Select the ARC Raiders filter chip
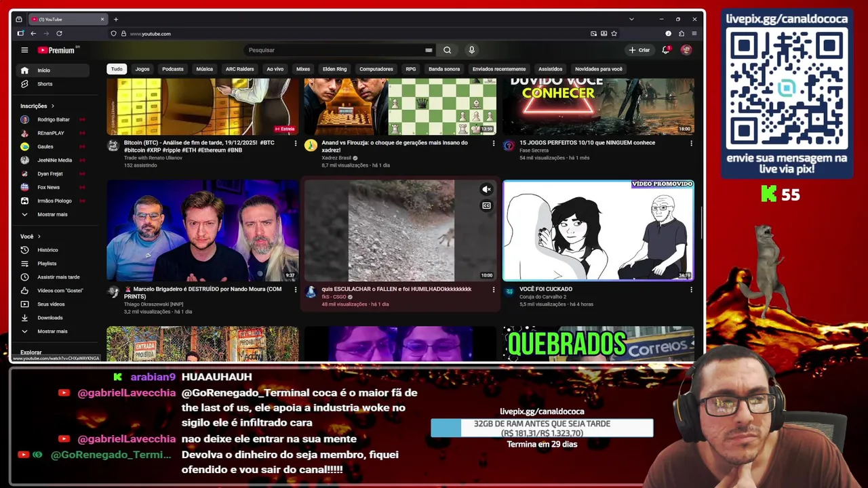The image size is (868, 488). pyautogui.click(x=239, y=69)
